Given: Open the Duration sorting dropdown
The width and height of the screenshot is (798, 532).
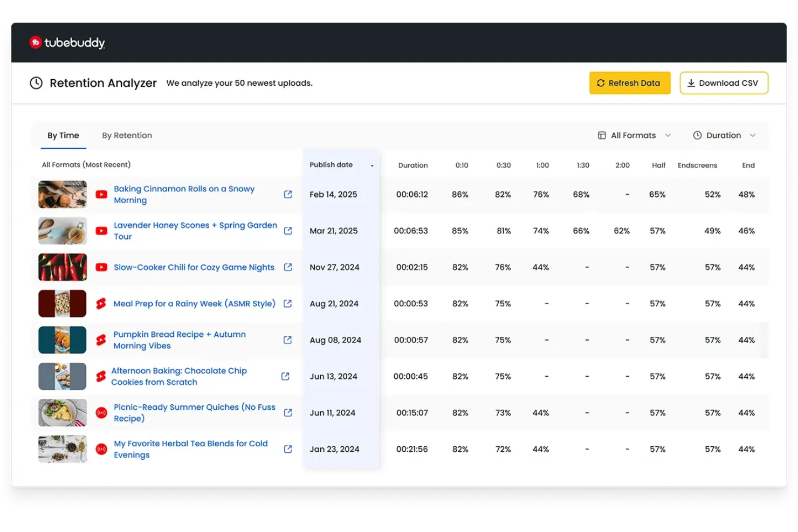Looking at the screenshot, I should tap(753, 135).
